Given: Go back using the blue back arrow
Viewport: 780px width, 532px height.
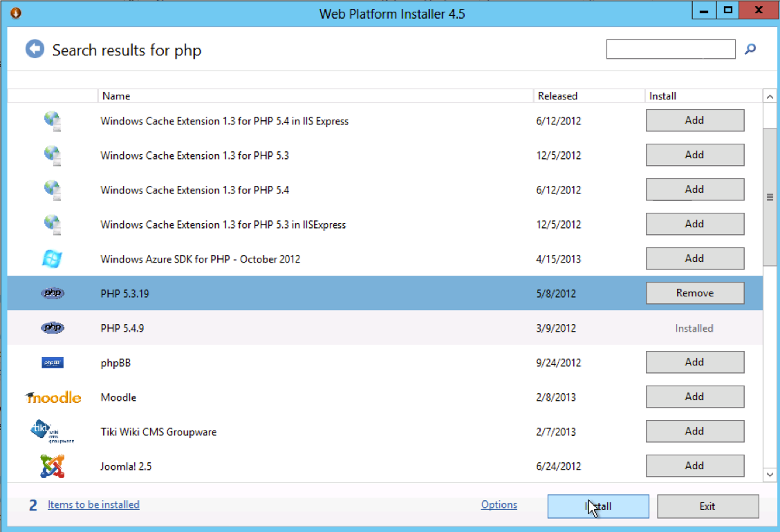Looking at the screenshot, I should [35, 49].
